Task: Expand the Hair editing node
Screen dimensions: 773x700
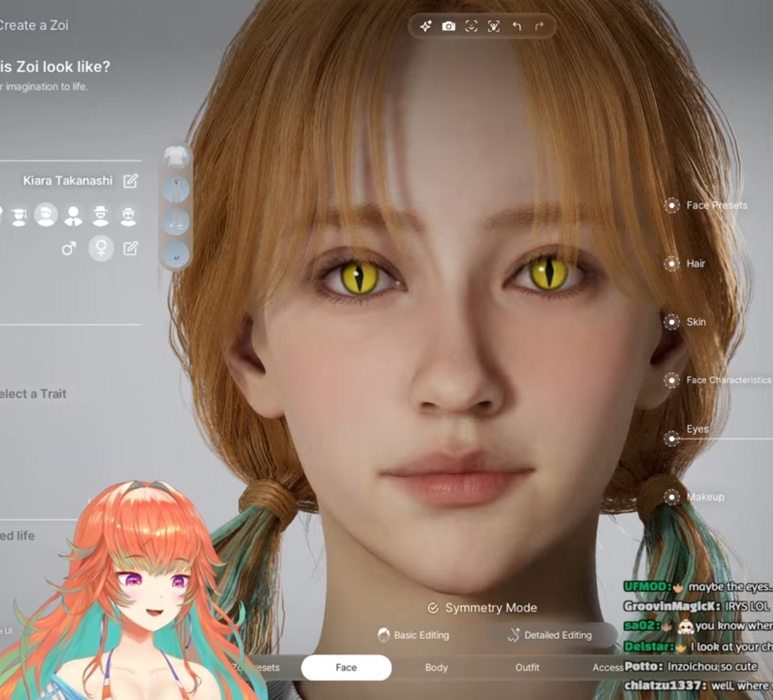Action: point(671,264)
